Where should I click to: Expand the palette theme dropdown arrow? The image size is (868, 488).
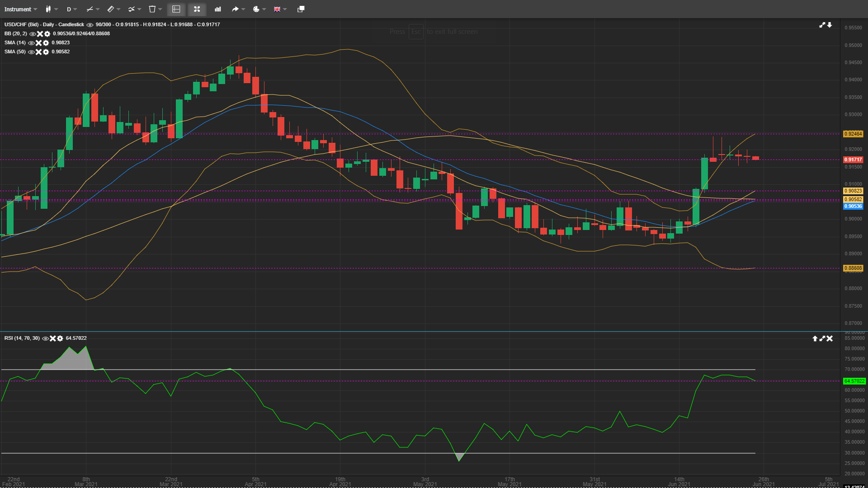coord(264,9)
